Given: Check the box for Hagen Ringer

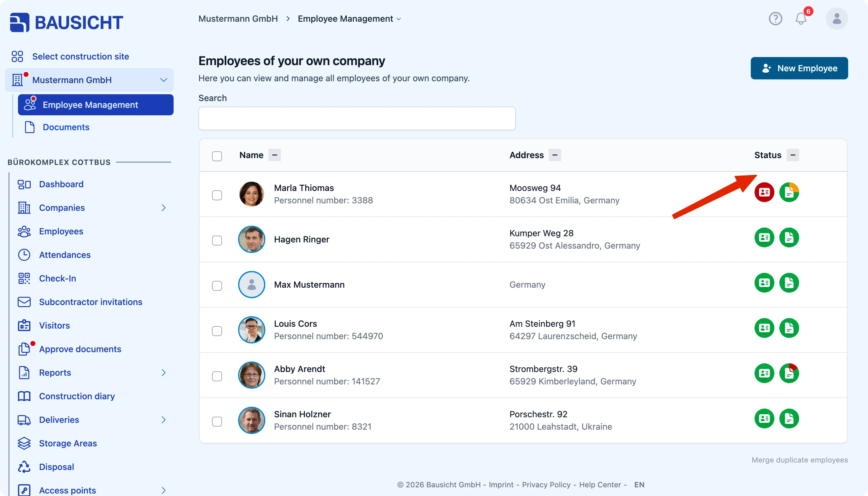Looking at the screenshot, I should 217,241.
